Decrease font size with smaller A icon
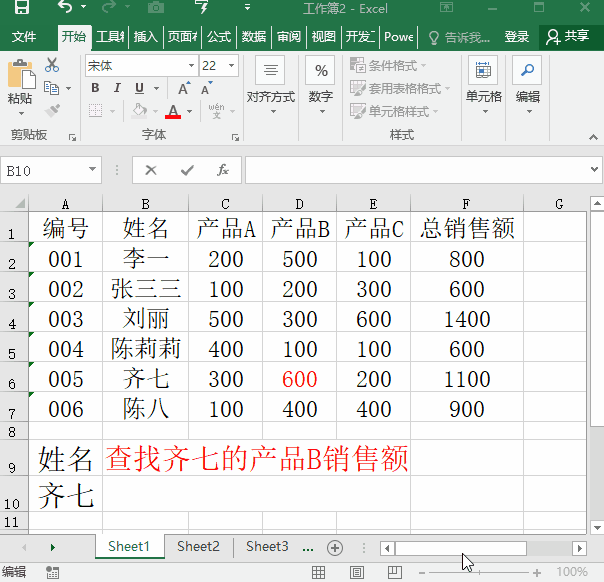The height and width of the screenshot is (582, 604). (x=207, y=88)
